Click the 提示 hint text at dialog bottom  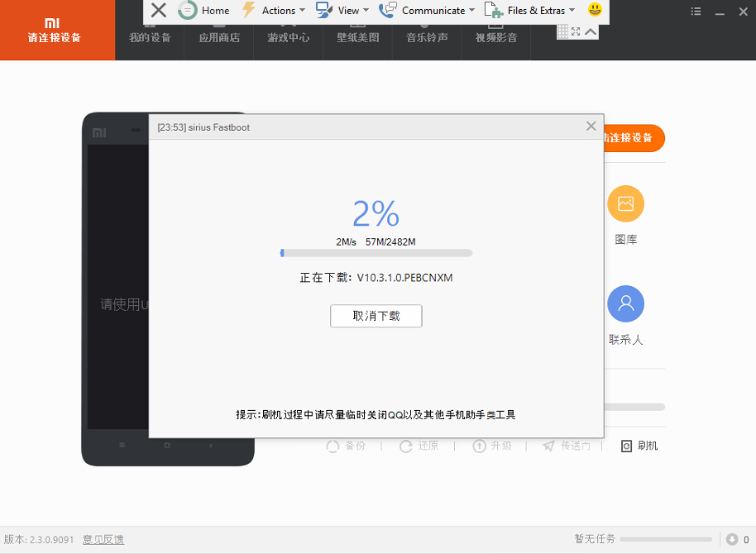pyautogui.click(x=376, y=414)
